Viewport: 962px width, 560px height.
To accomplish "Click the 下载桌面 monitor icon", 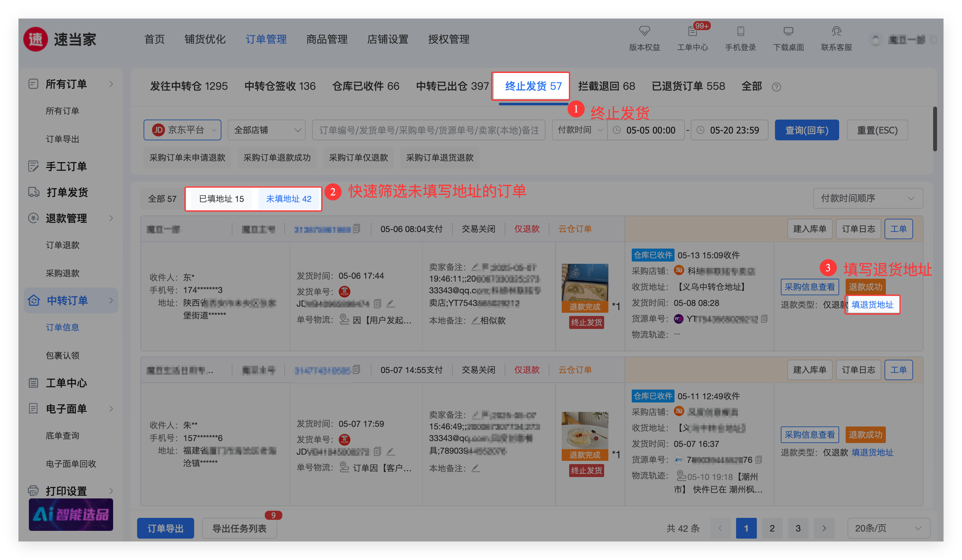I will 788,31.
